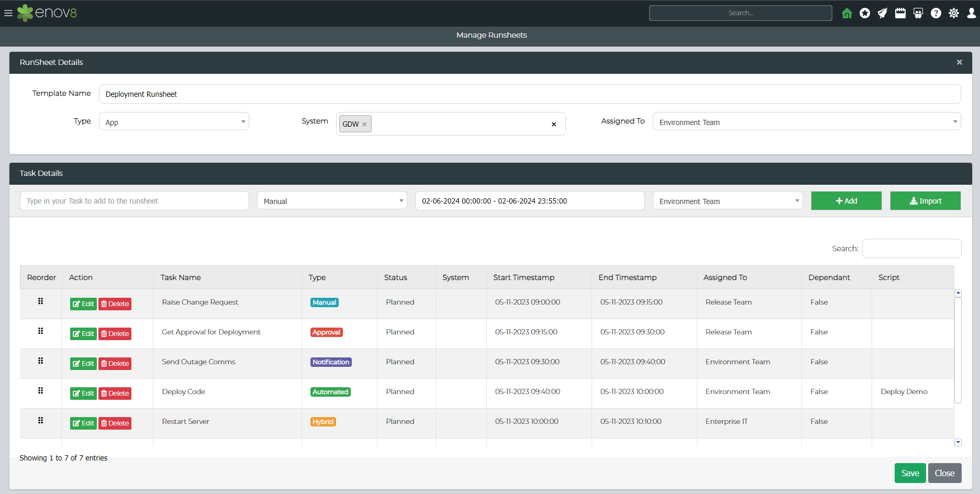The width and height of the screenshot is (980, 494).
Task: Click the table Search input
Action: coord(912,249)
